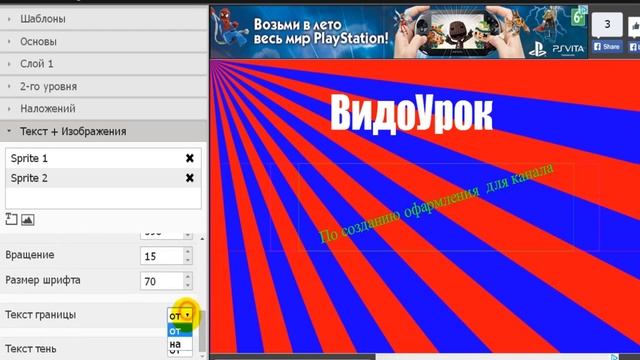The width and height of the screenshot is (640, 360).
Task: Choose 'на' option in dropdown list
Action: coord(180,344)
